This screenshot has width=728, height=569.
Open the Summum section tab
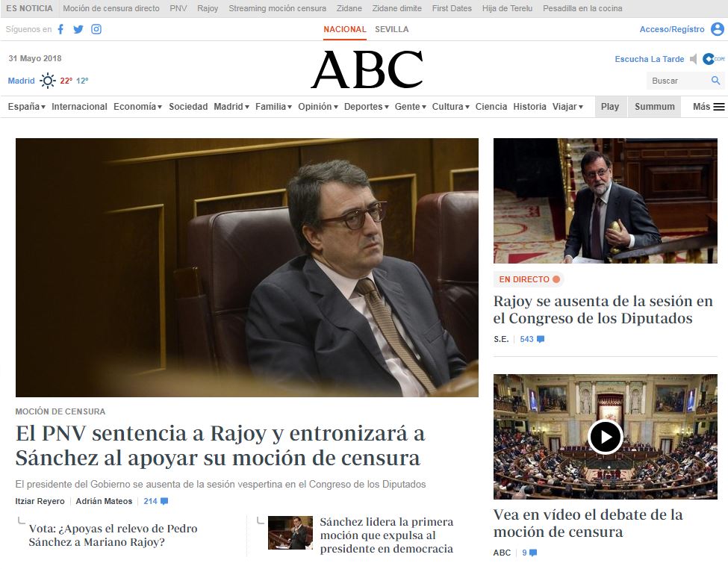click(655, 107)
